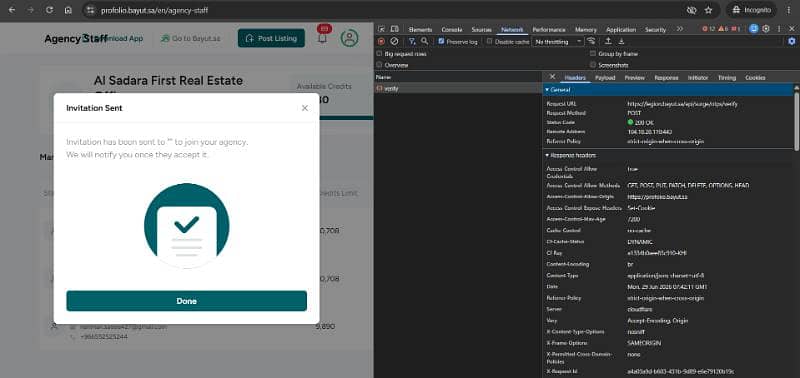Screen dimensions: 800x378
Task: Click the yellow warning count badge
Action: click(x=723, y=30)
